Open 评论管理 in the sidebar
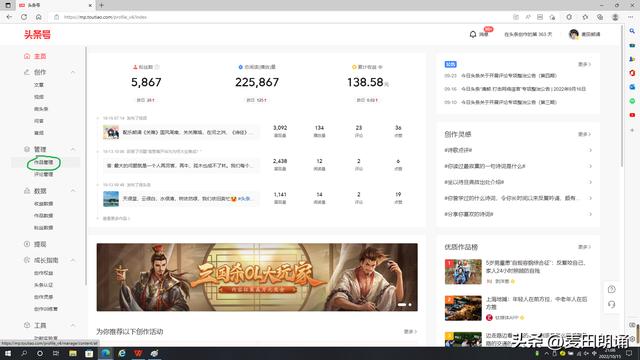Viewport: 640px width, 360px height. coord(44,174)
